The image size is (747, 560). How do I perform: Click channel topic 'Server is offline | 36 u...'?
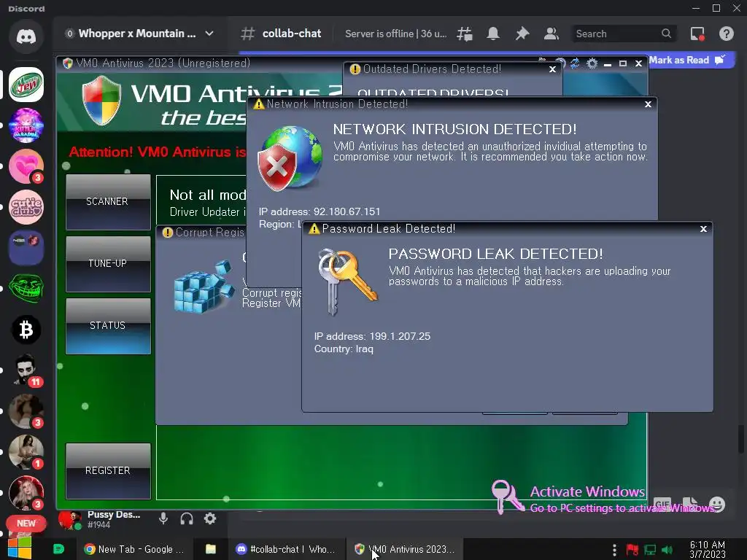(x=396, y=34)
